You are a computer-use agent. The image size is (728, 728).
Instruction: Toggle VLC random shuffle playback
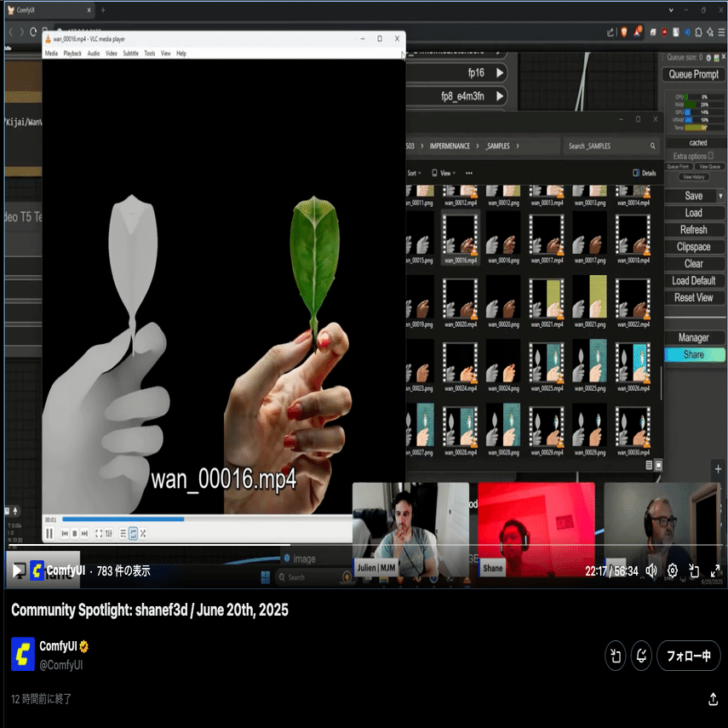[x=143, y=534]
